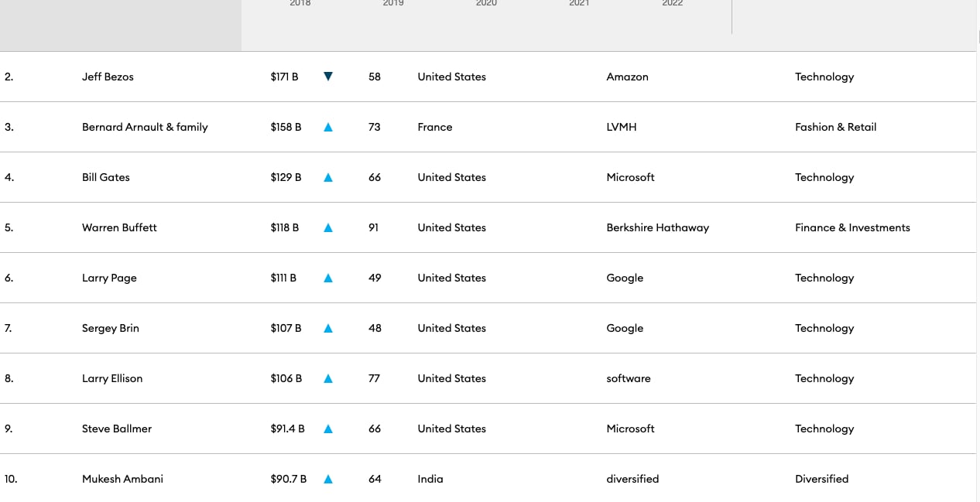Click the 2020 label on the chart axis
The width and height of the screenshot is (980, 502).
[x=486, y=4]
